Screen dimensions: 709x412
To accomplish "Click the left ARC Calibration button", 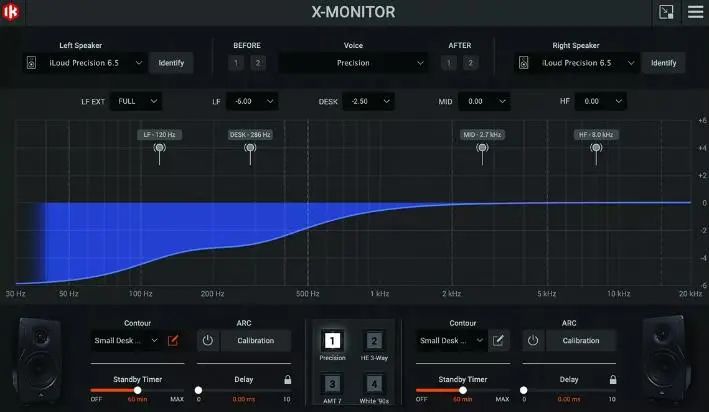I will click(255, 341).
